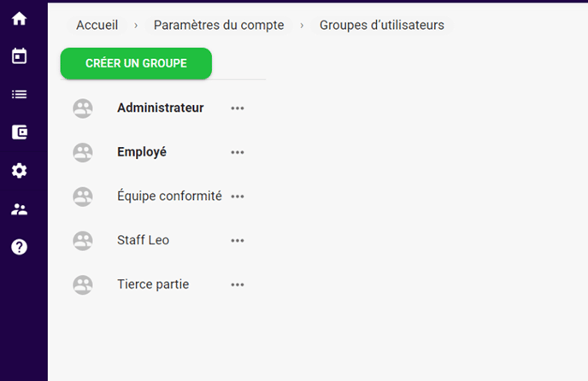Go to the Home icon in sidebar

(x=19, y=19)
